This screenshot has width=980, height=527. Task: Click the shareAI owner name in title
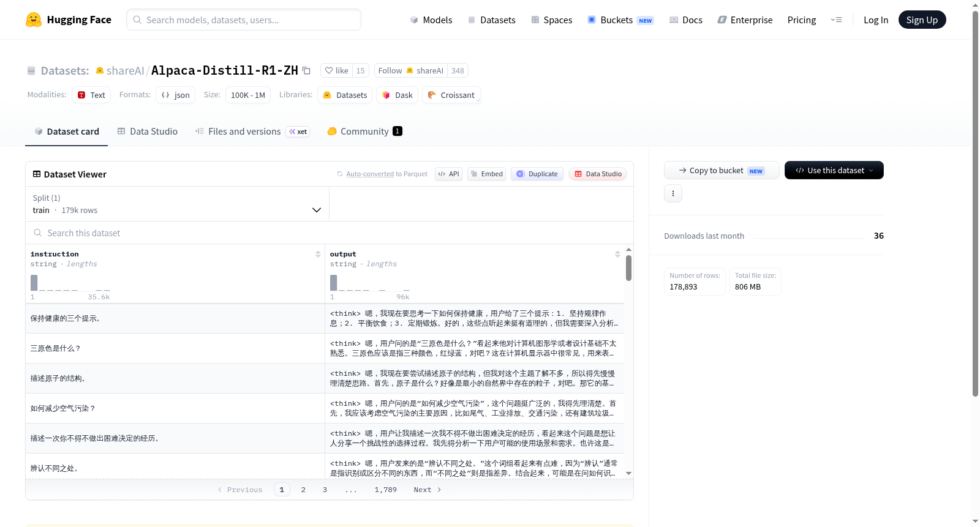point(125,70)
